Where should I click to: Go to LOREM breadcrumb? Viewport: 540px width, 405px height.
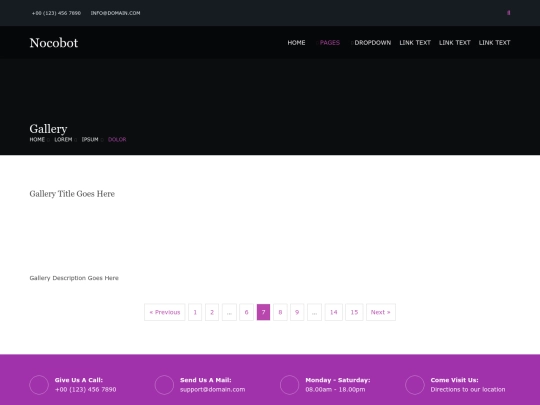[63, 139]
